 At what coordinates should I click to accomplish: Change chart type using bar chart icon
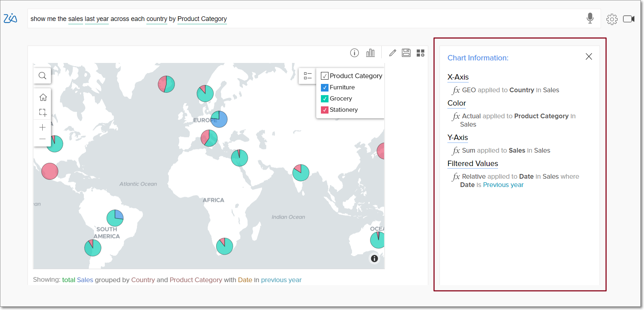click(x=370, y=53)
